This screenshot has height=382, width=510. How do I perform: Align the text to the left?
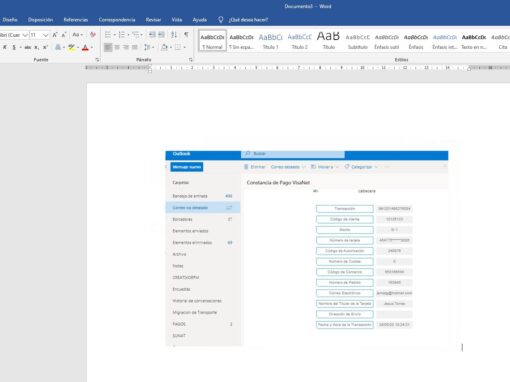108,47
